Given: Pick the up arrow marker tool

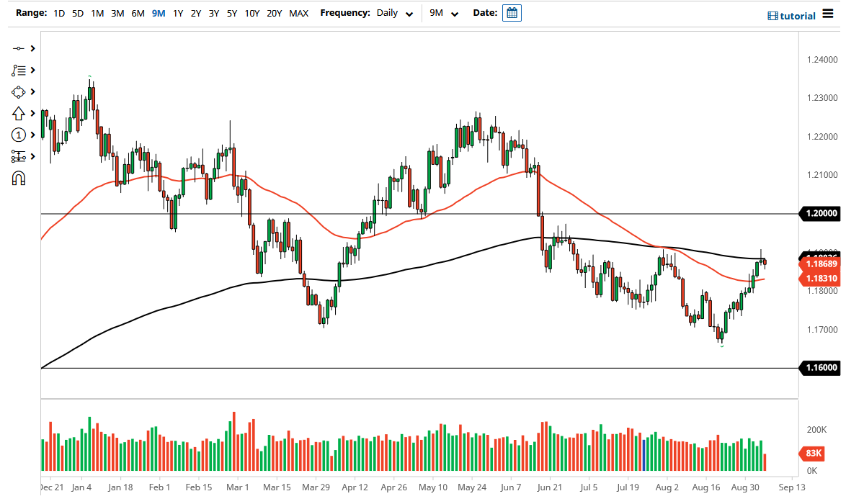Looking at the screenshot, I should [x=18, y=113].
